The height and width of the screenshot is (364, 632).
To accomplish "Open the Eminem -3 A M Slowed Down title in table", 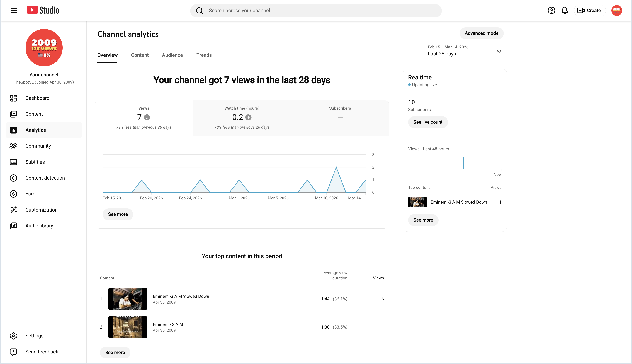I will click(181, 296).
